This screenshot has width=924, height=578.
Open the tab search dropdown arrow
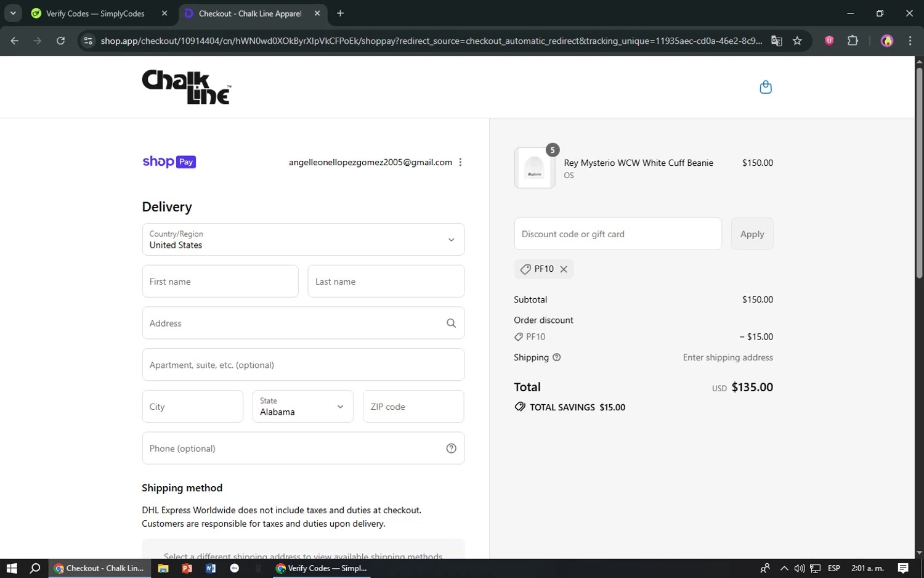pyautogui.click(x=12, y=13)
